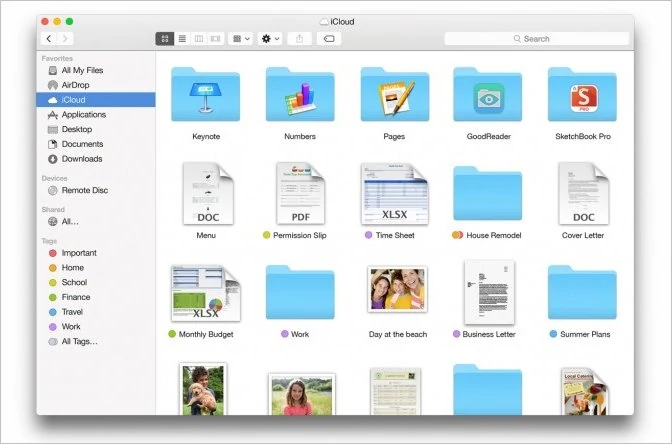
Task: Click the iCloud window title
Action: (342, 22)
